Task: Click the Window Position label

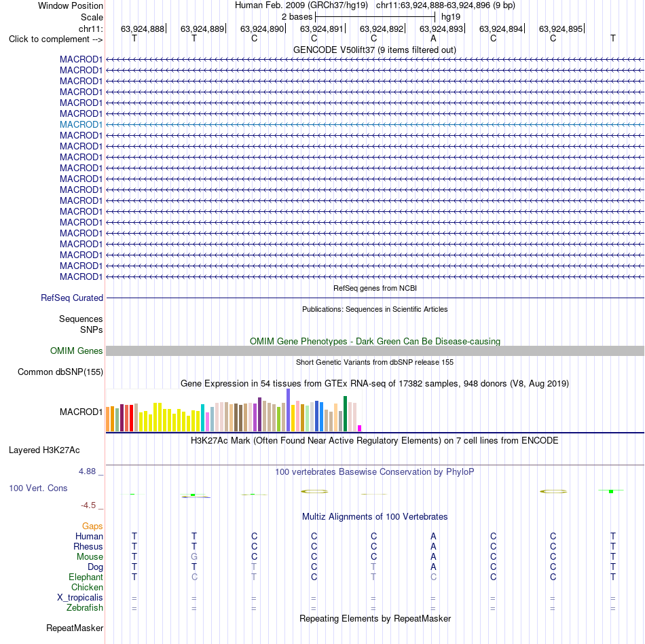Action: click(x=71, y=5)
